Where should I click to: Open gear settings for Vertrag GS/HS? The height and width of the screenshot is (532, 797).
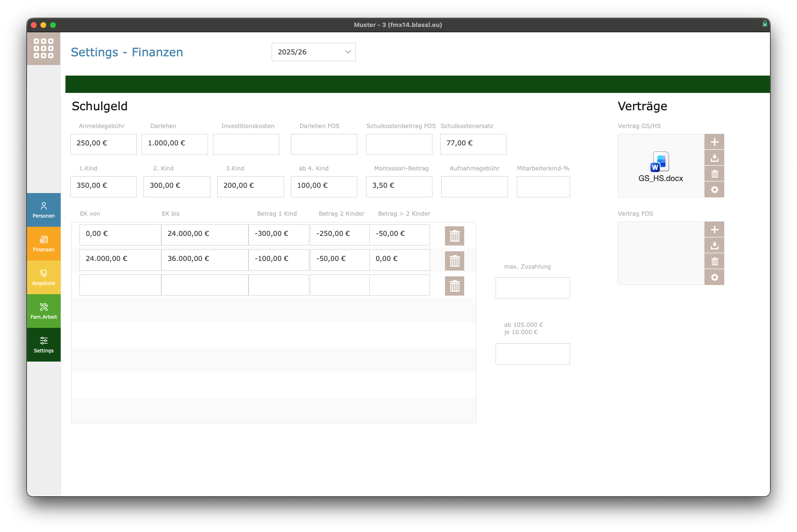714,190
